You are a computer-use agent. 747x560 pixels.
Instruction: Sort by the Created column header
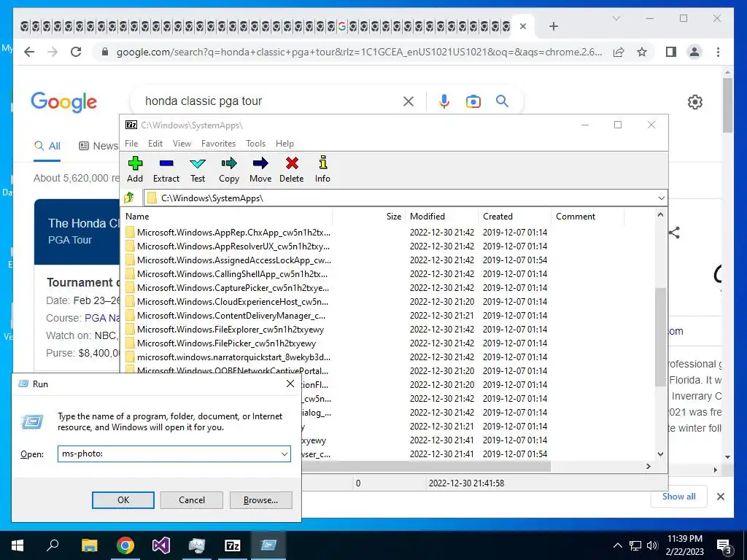pos(514,216)
